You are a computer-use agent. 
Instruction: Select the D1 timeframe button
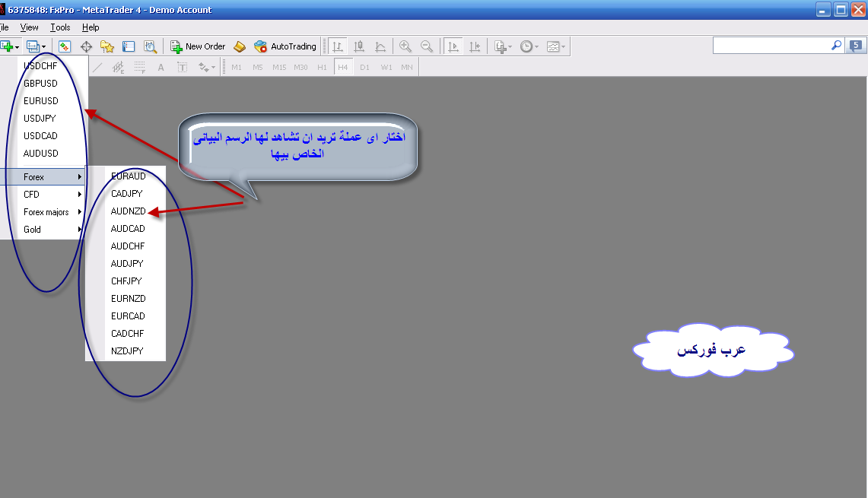pos(365,68)
